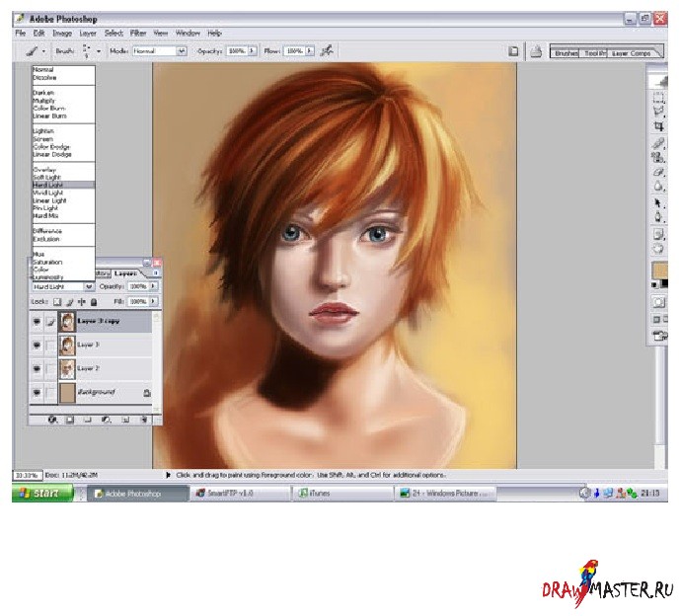
Task: Switch to the Brushes tab in palette well
Action: (567, 53)
